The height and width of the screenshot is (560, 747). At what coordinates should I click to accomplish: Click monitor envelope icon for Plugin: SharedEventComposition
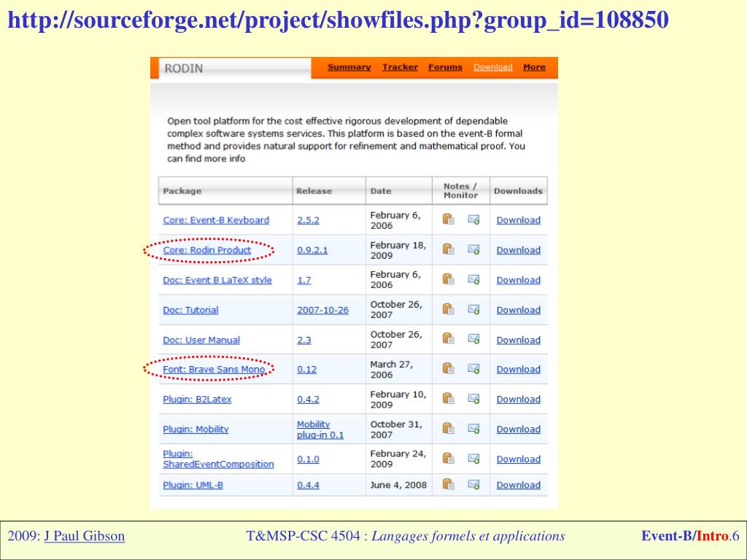473,459
